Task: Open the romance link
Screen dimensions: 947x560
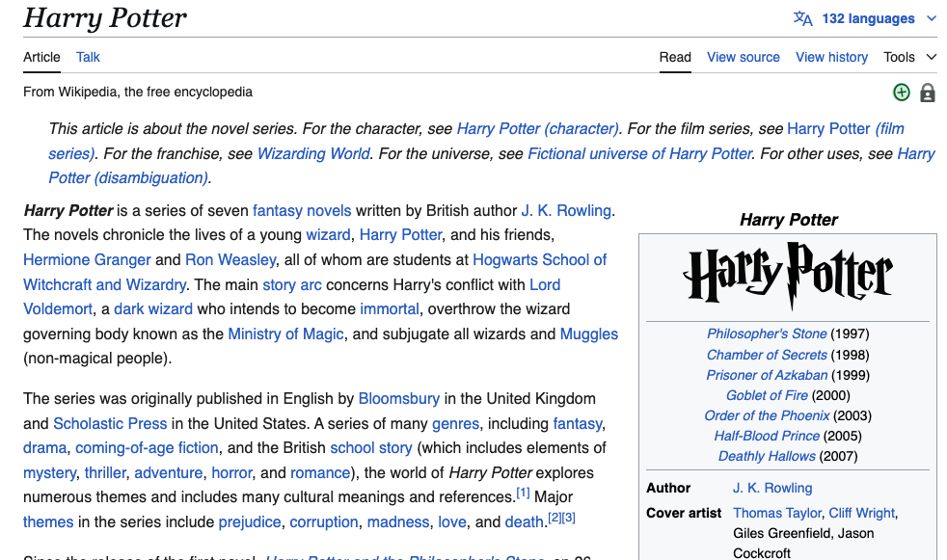Action: (x=320, y=473)
